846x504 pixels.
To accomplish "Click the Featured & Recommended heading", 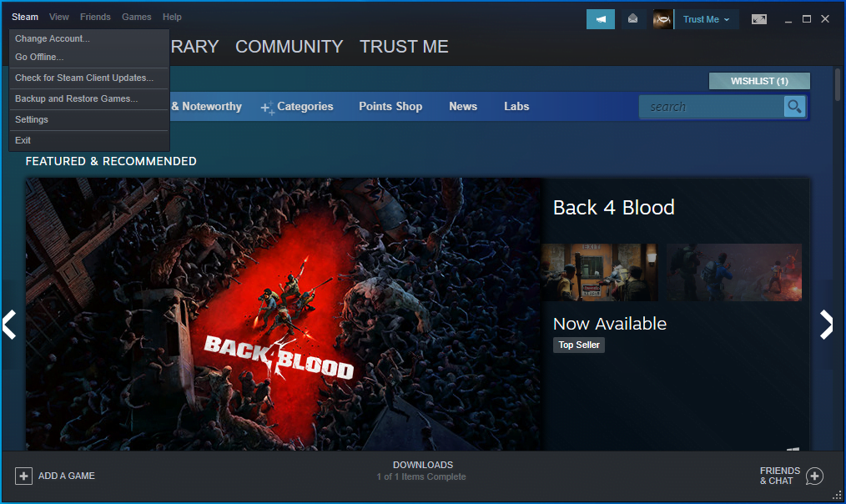I will (x=111, y=161).
